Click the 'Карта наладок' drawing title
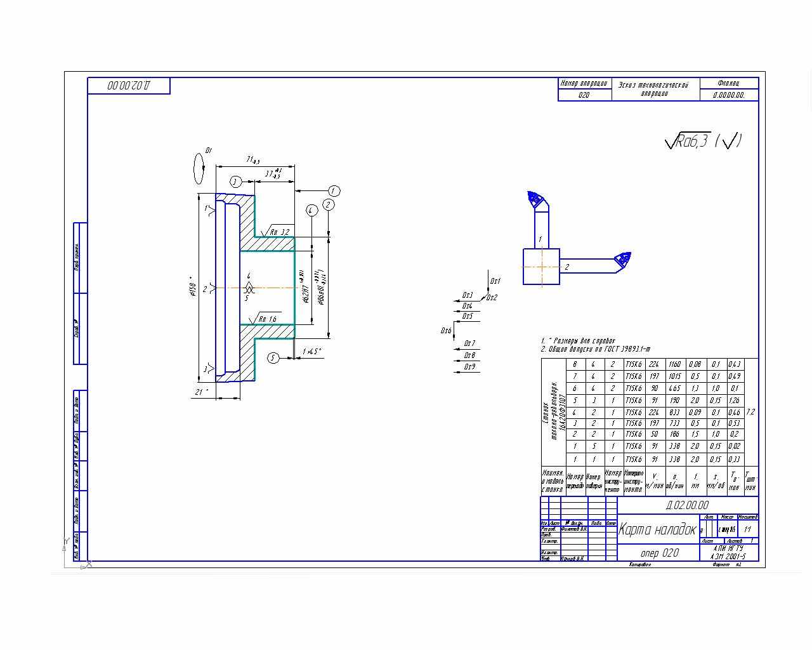Image resolution: width=812 pixels, height=650 pixels. point(657,529)
